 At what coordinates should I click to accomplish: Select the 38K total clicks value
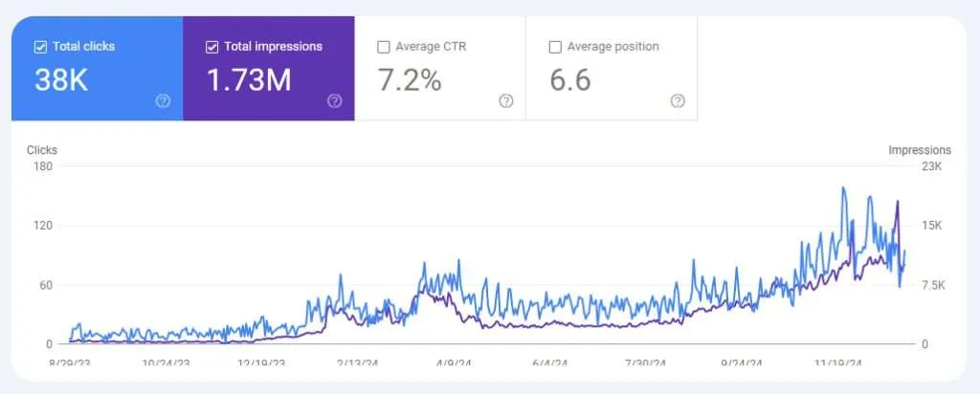(x=61, y=81)
